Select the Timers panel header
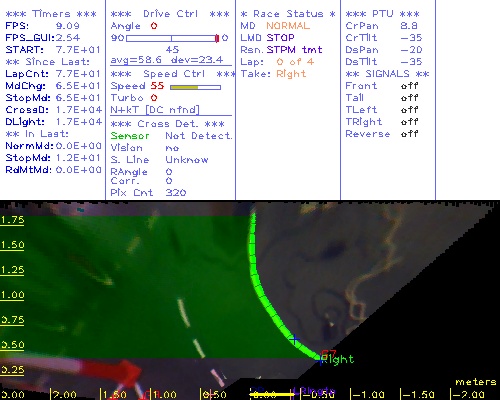The image size is (500, 400). [51, 14]
